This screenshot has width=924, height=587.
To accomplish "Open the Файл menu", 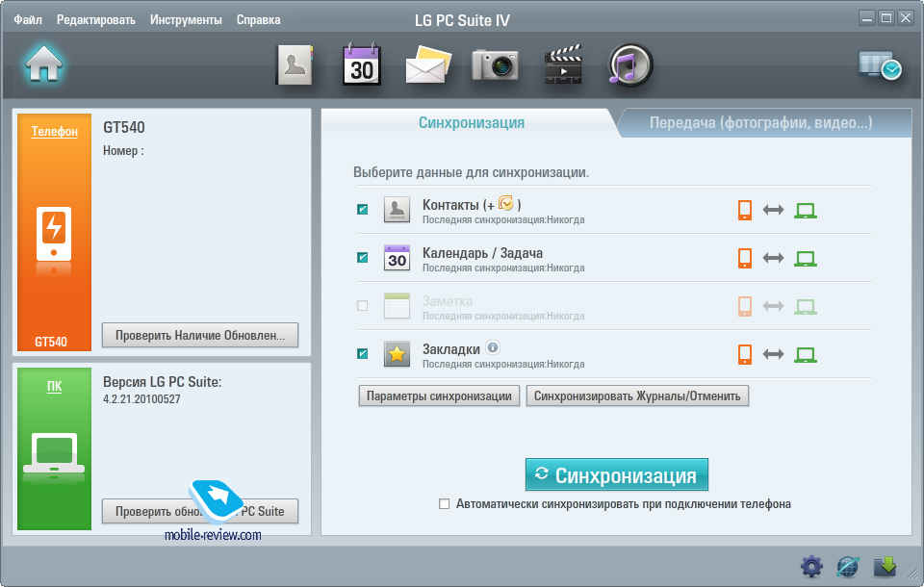I will pos(28,19).
